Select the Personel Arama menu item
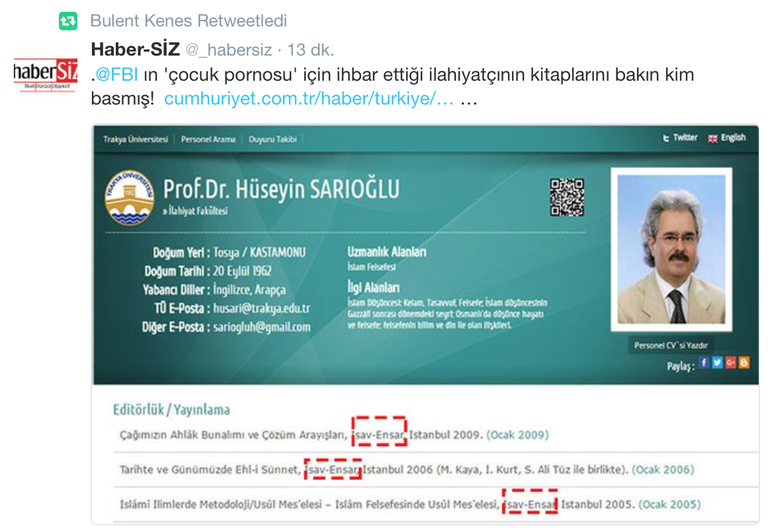 [208, 140]
